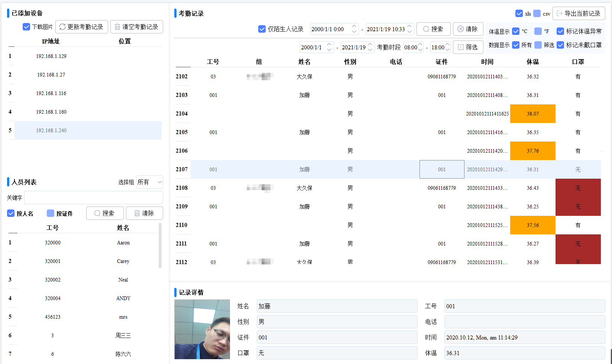Search records via the 搜索 magnifier icon
Screen dimensions: 612x364
[426, 29]
